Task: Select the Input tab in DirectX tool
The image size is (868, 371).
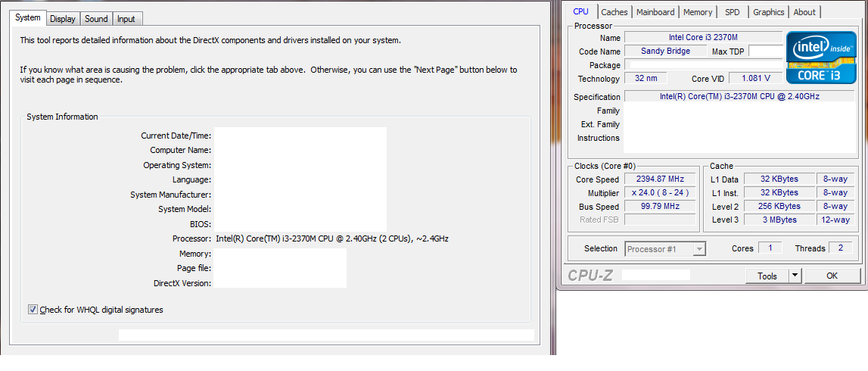Action: tap(126, 19)
